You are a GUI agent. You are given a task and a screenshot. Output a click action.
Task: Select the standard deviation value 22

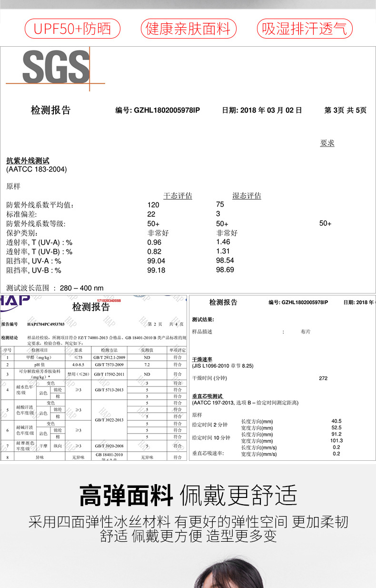(151, 214)
